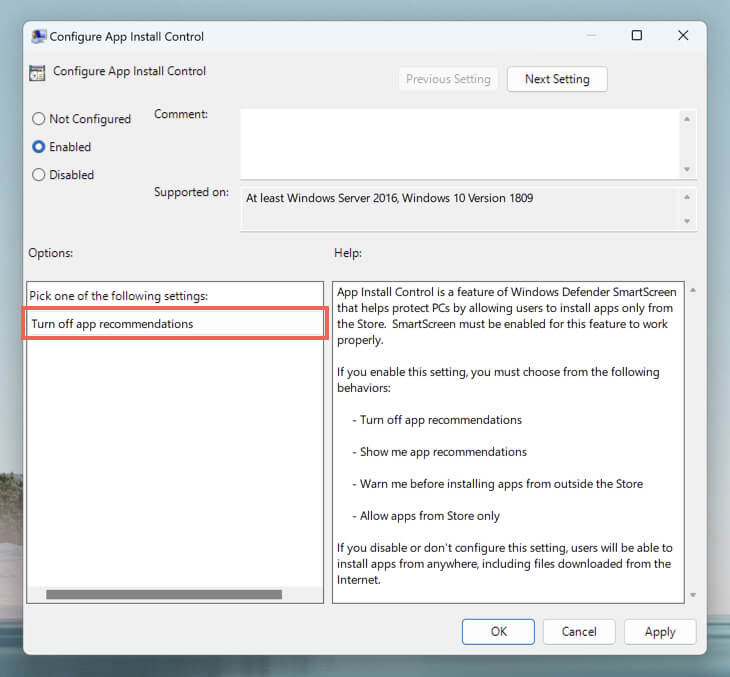Viewport: 730px width, 677px height.
Task: Click the 'Options:' label
Action: tap(50, 253)
